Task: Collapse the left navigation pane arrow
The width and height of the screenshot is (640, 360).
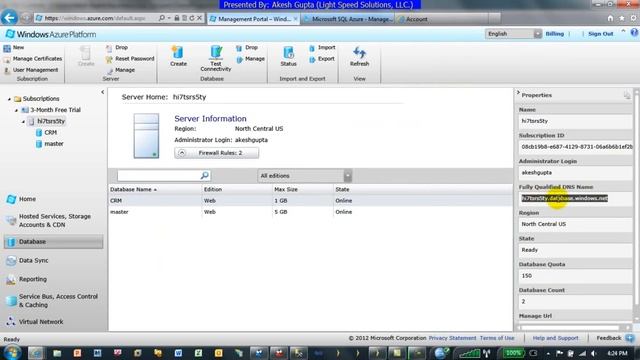Action: 102,92
